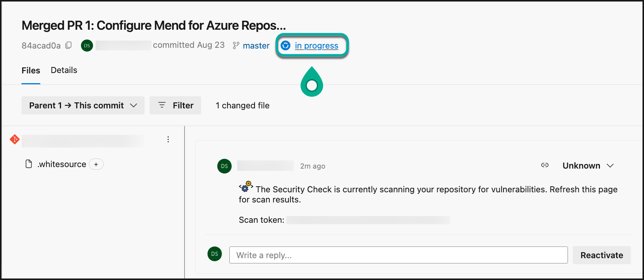Click the red Git repository icon
This screenshot has width=644, height=280.
point(15,140)
